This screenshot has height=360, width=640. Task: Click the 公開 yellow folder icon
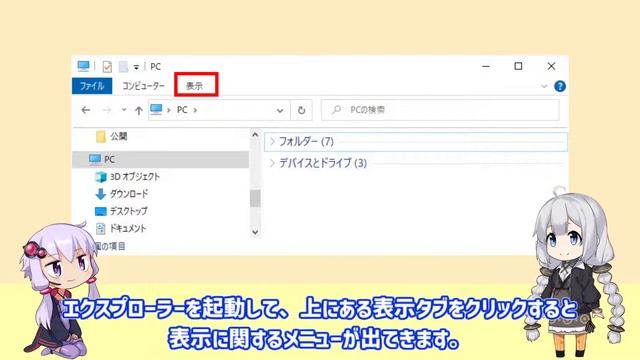click(101, 137)
